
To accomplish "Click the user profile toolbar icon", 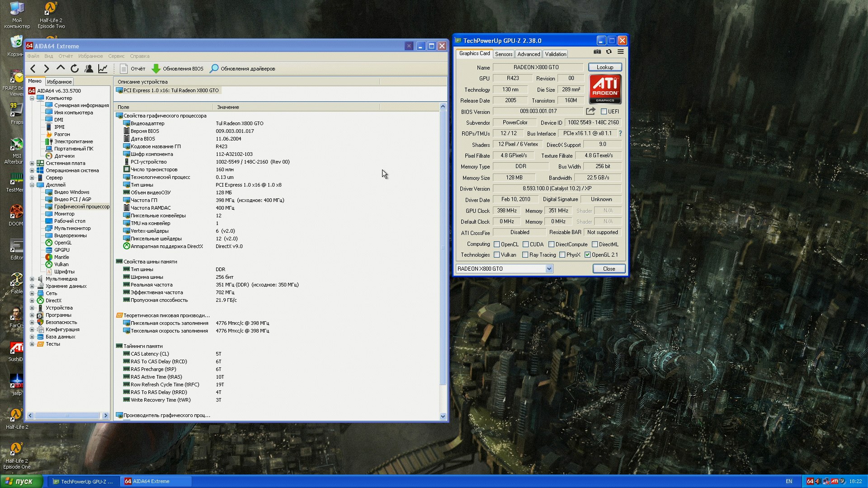I will click(89, 69).
